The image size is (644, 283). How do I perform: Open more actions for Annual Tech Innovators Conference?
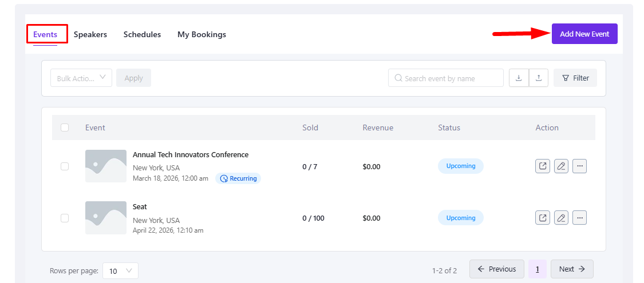click(579, 166)
